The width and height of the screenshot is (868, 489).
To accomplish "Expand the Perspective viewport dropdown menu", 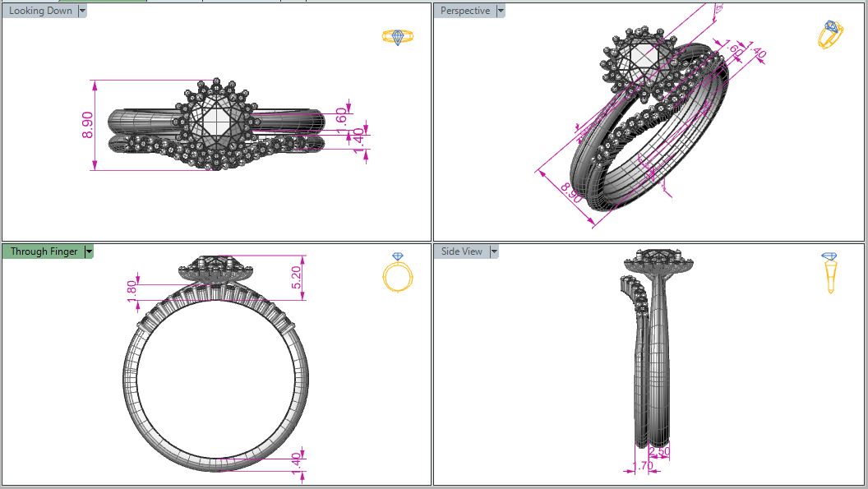I will click(501, 11).
